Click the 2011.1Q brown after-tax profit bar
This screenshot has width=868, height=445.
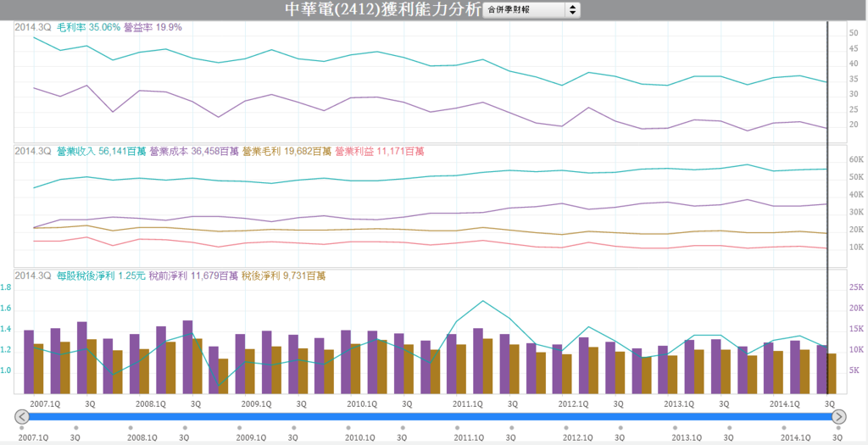click(461, 369)
